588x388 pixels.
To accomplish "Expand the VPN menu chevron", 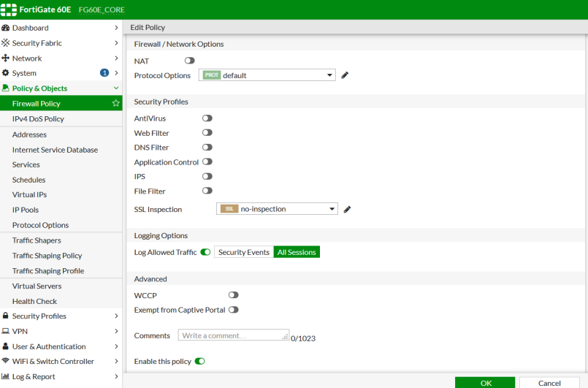I will pyautogui.click(x=116, y=331).
